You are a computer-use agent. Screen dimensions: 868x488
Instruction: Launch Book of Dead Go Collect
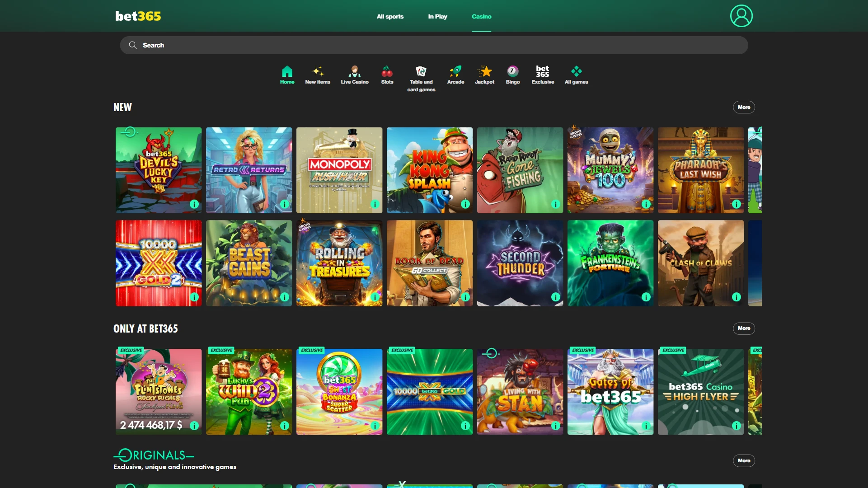[430, 263]
